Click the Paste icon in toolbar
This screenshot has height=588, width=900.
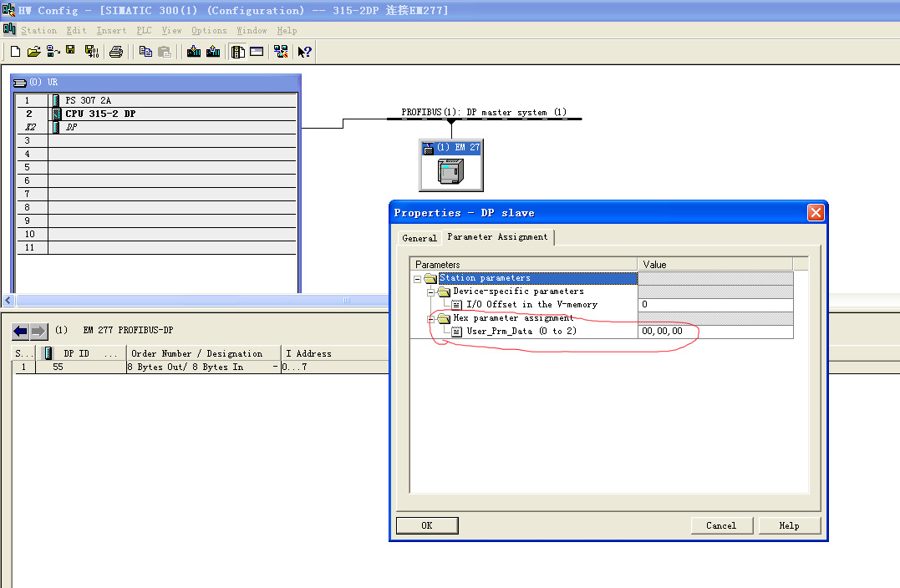[165, 53]
